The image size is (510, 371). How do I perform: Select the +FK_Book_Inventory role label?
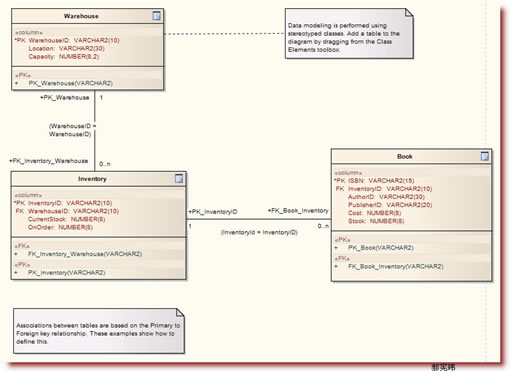click(298, 211)
